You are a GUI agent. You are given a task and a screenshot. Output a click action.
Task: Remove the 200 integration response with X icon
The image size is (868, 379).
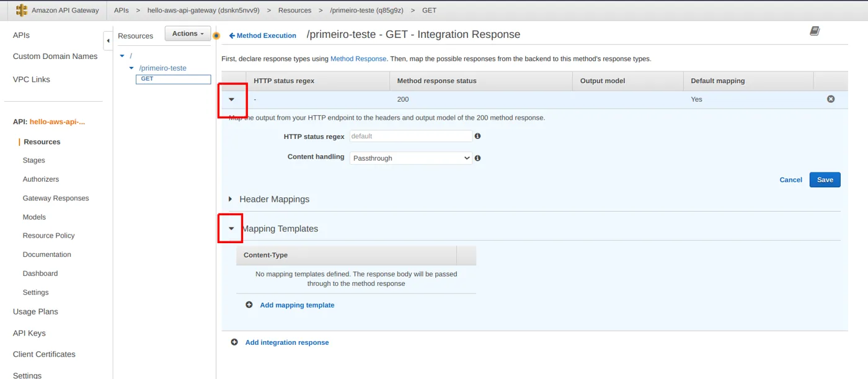(x=831, y=99)
